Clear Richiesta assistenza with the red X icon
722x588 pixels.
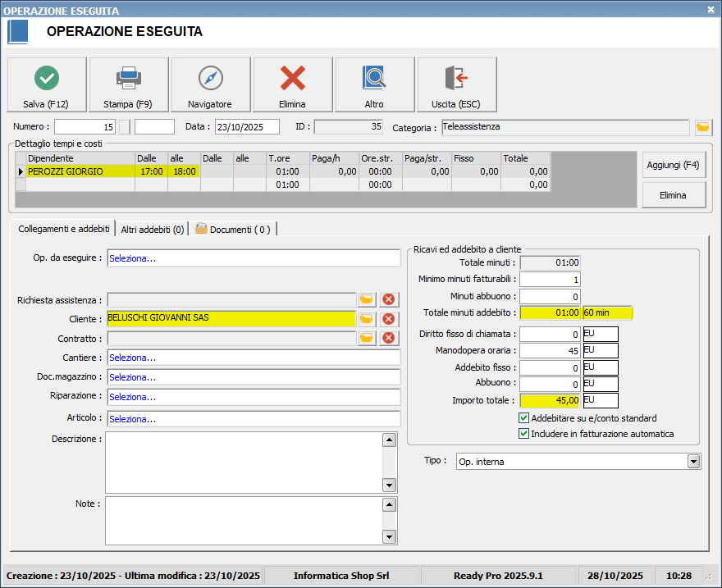click(389, 300)
